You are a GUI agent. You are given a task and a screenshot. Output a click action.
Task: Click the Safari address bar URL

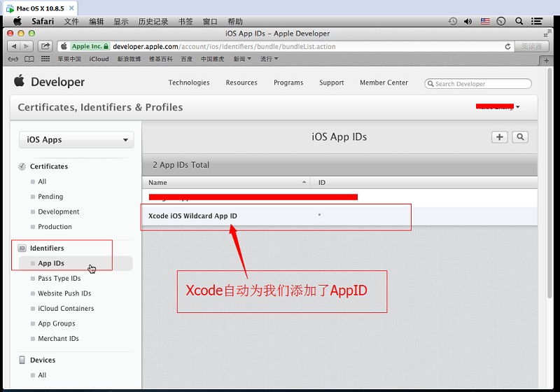pyautogui.click(x=224, y=46)
